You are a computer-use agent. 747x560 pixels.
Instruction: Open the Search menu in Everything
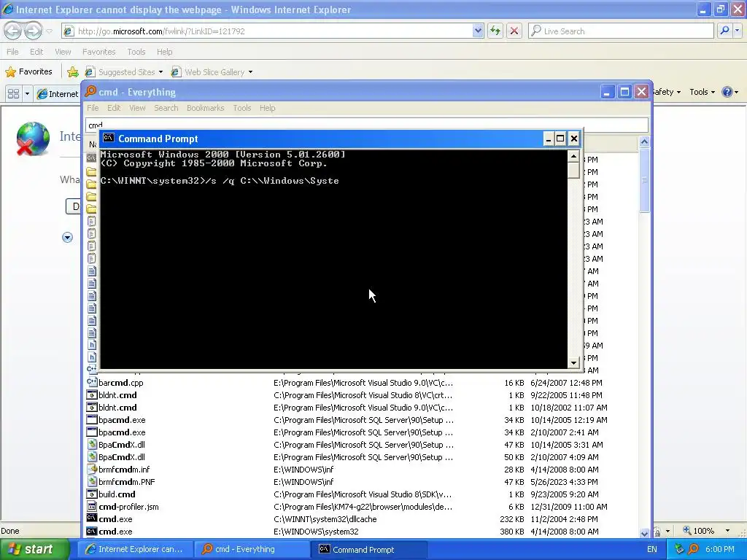166,108
